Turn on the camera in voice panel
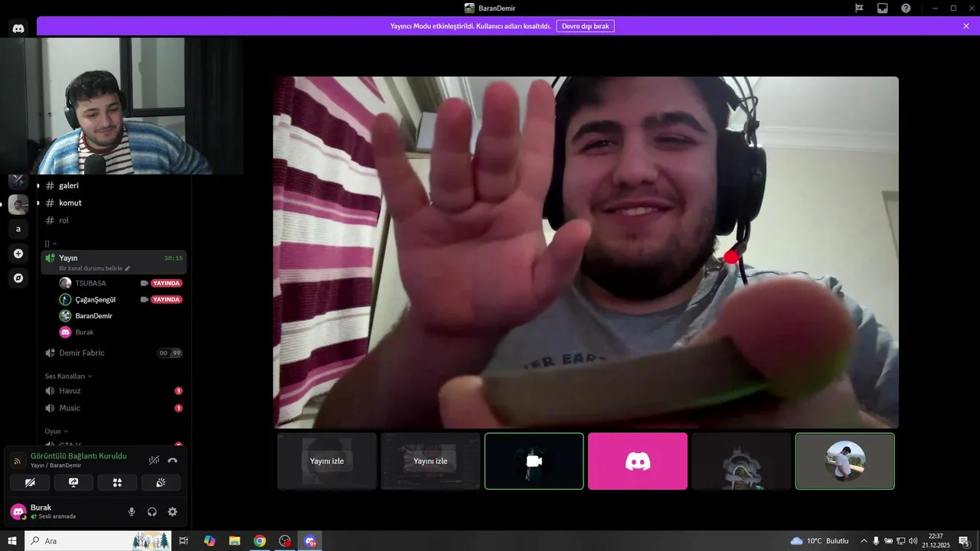Viewport: 980px width, 551px height. tap(30, 482)
